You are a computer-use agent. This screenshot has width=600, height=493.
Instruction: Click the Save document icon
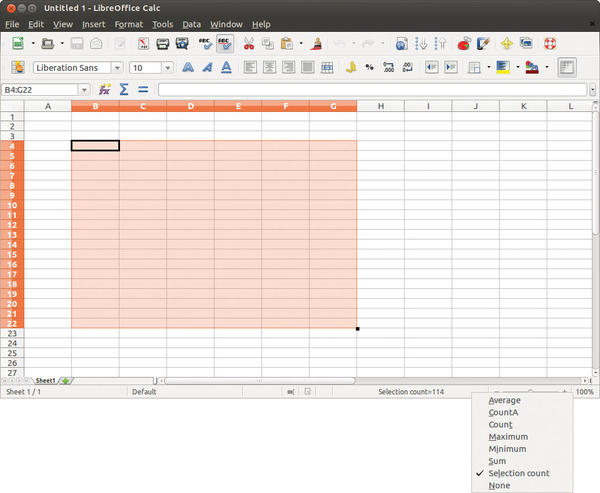pyautogui.click(x=77, y=44)
